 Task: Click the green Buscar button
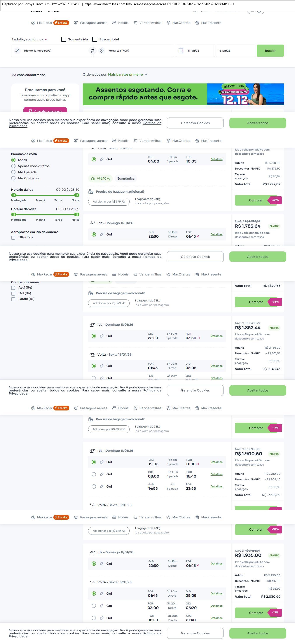[270, 51]
